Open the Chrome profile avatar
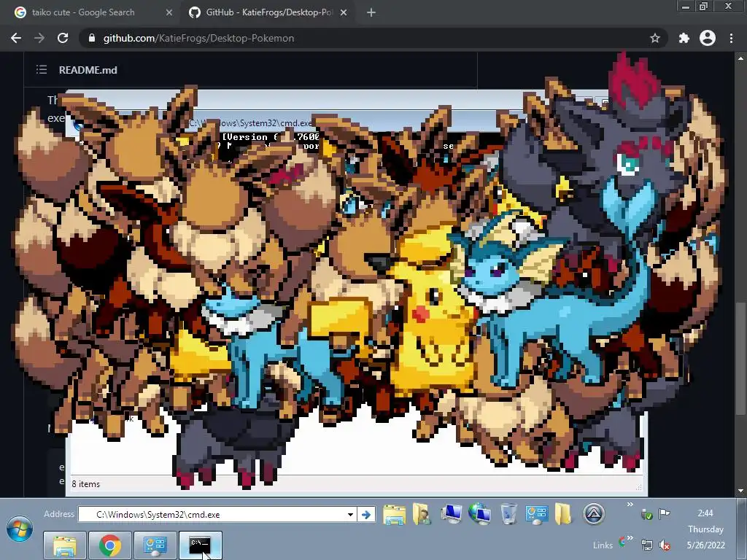Image resolution: width=747 pixels, height=560 pixels. pyautogui.click(x=708, y=38)
